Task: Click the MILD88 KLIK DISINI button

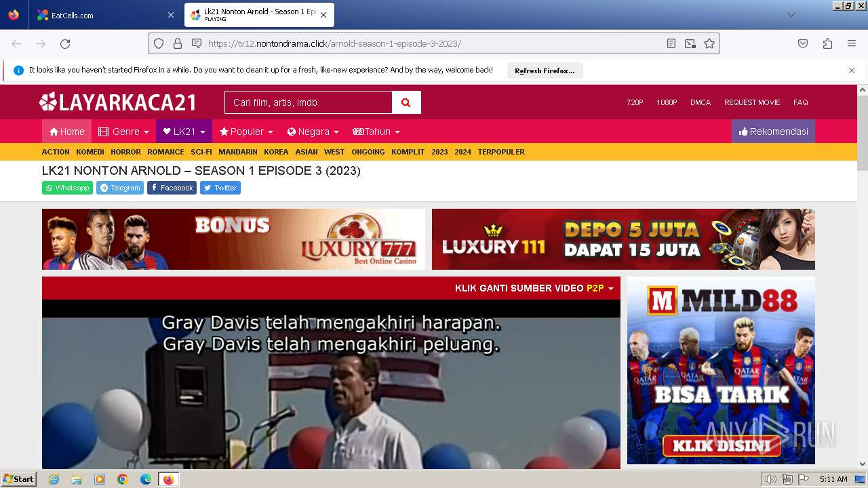Action: (721, 445)
